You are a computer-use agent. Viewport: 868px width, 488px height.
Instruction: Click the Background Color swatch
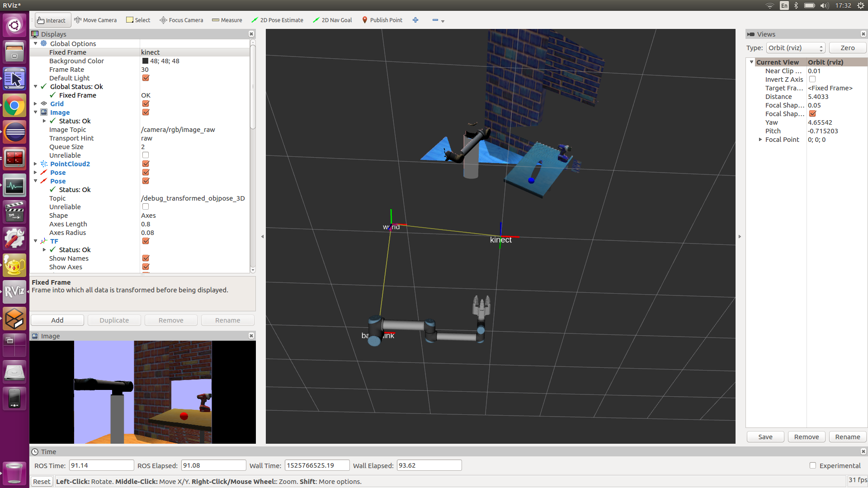pyautogui.click(x=145, y=61)
